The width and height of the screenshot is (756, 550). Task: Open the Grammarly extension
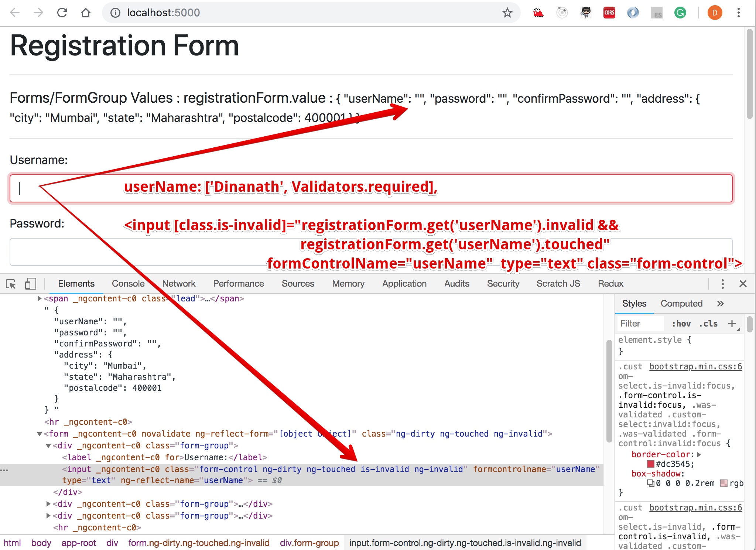coord(680,12)
